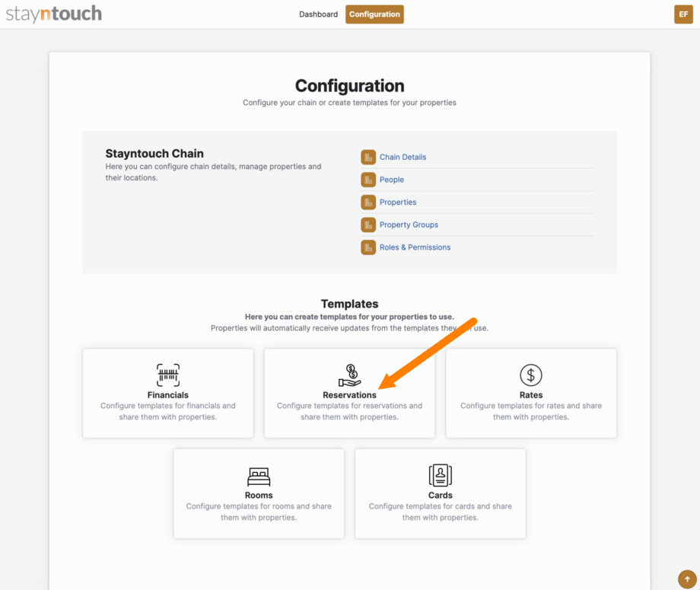Open the Roles & Permissions link

pos(415,247)
